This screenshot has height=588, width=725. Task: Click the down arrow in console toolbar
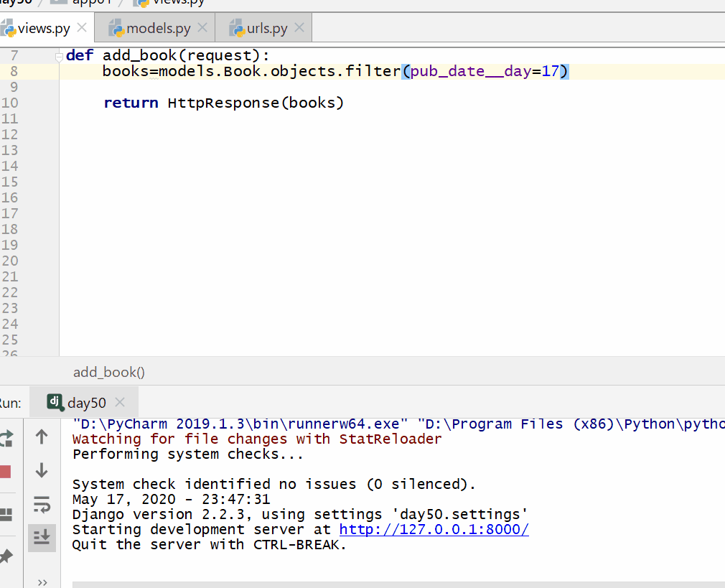point(42,471)
